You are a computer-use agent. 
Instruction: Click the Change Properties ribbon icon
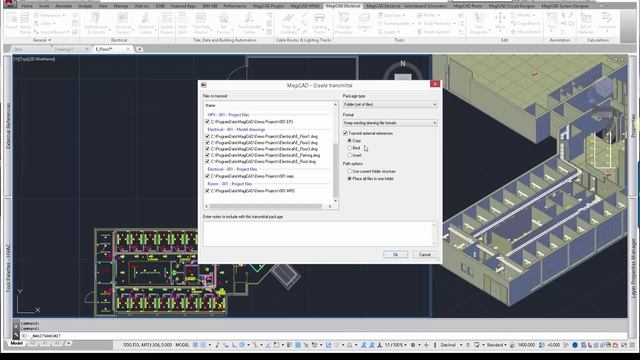click(x=343, y=22)
